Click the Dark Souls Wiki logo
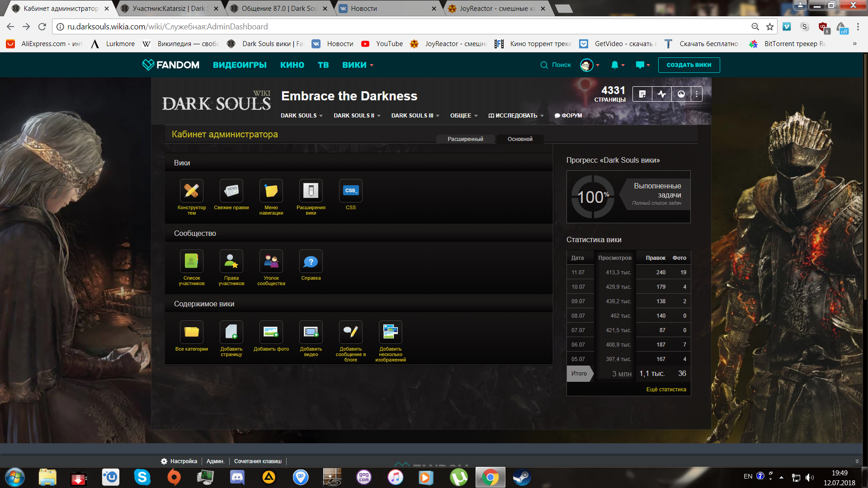868x488 pixels. point(216,101)
